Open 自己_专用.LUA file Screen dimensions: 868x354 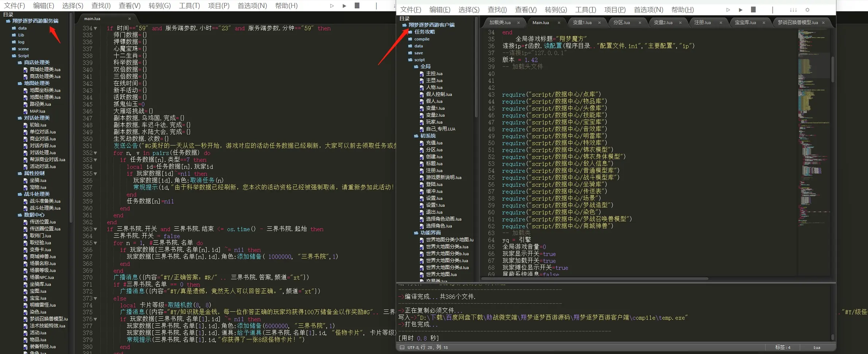pyautogui.click(x=440, y=129)
